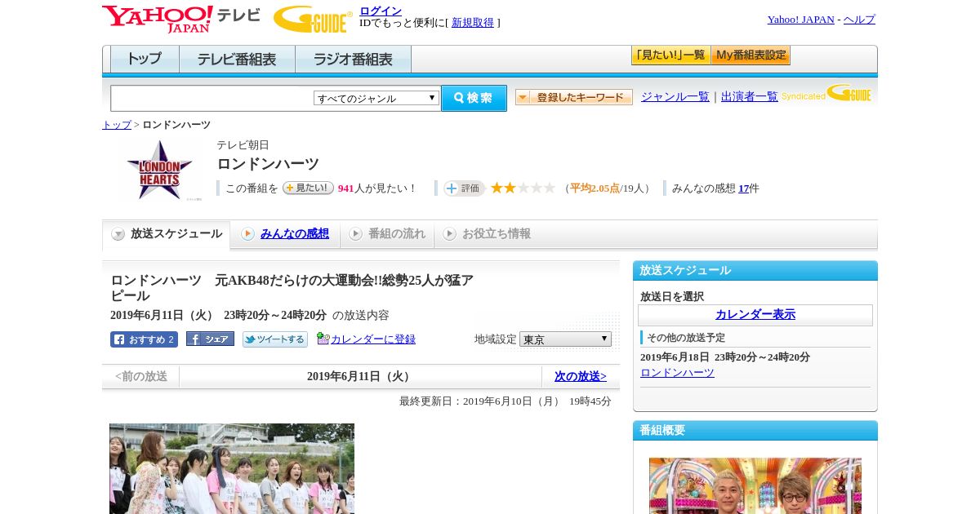Click the Syndicated G-GUIDE logo

tap(826, 94)
